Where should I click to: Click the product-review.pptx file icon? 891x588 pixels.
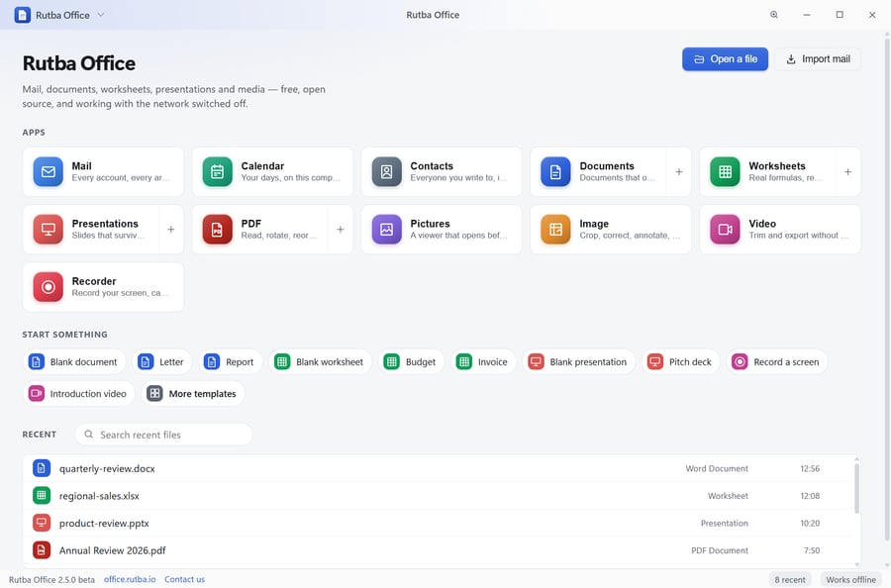click(x=42, y=523)
